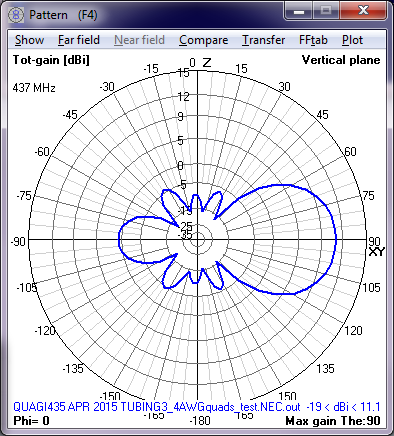394x436 pixels.
Task: Open the Show menu
Action: click(x=29, y=40)
